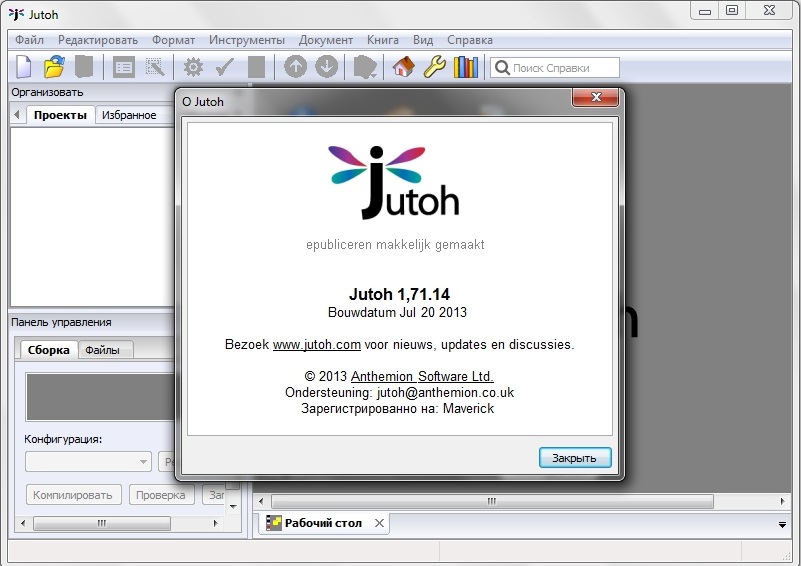Open the tab list arrow at bottom right
Image resolution: width=801 pixels, height=566 pixels.
[782, 524]
